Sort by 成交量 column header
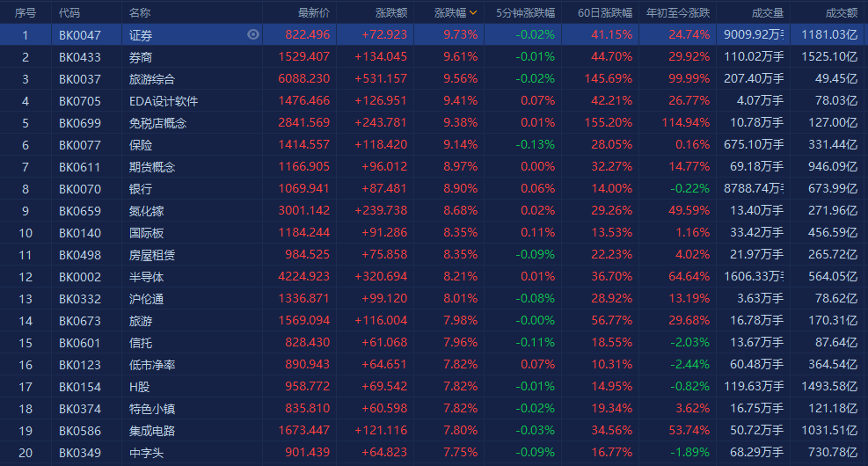This screenshot has width=868, height=466. pyautogui.click(x=768, y=12)
